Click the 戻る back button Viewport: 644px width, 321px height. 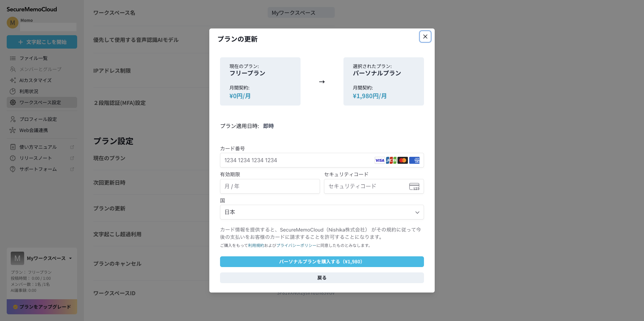[322, 278]
